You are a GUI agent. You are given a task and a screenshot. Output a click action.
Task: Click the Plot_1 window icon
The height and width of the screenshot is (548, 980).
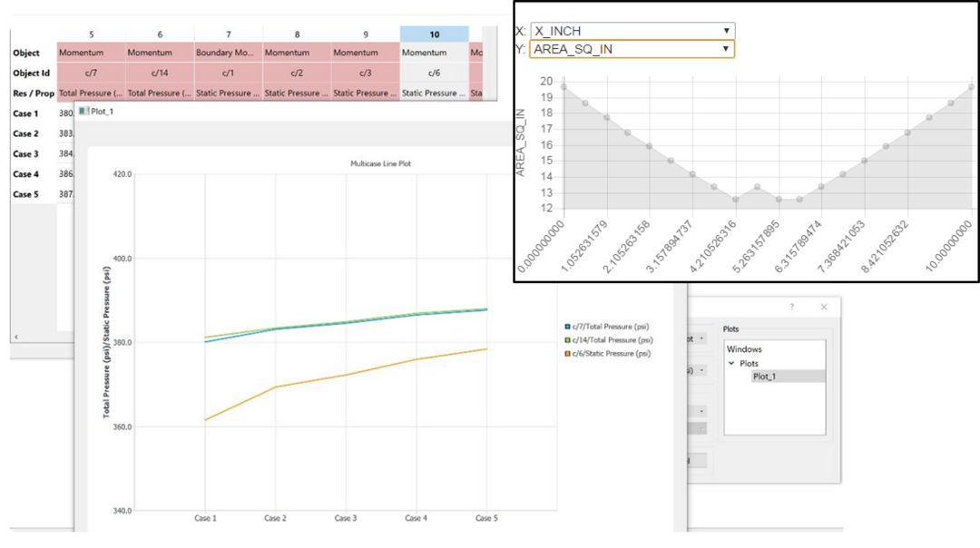pos(83,112)
